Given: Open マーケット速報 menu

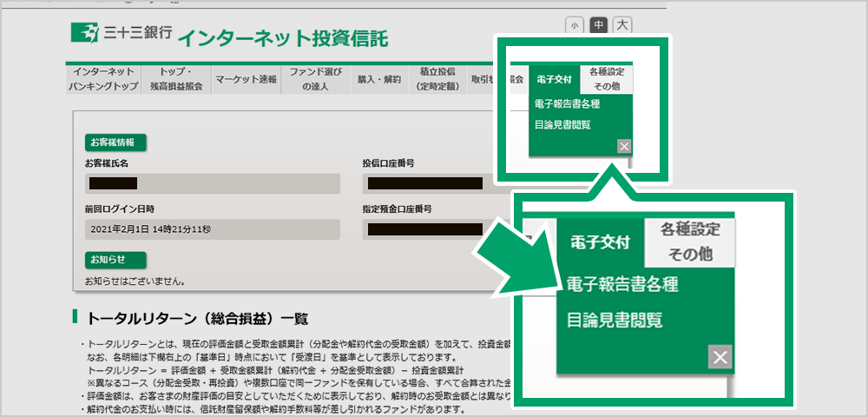Looking at the screenshot, I should pos(247,79).
